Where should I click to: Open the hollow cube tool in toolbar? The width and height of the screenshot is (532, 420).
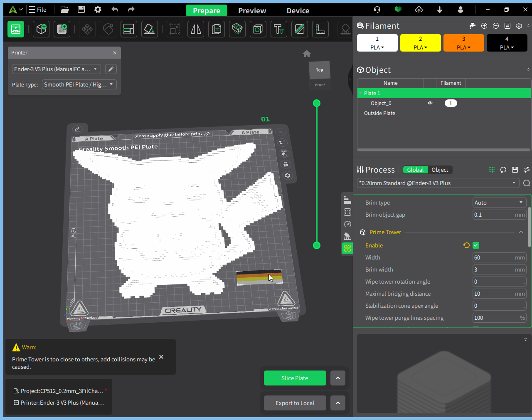pos(258,29)
